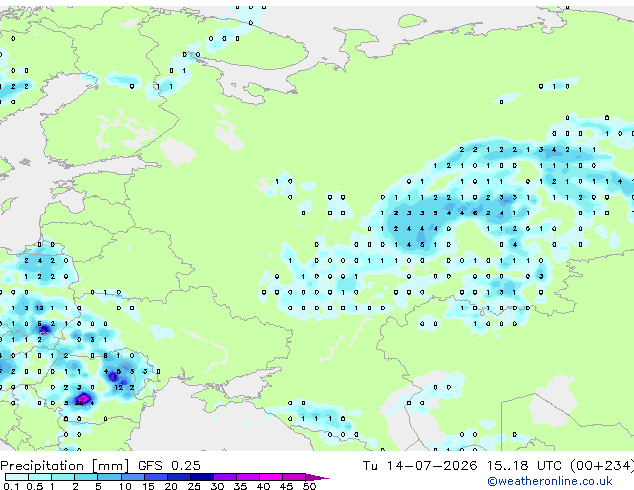Click the 'GFS 0.25' model label
The height and width of the screenshot is (490, 634).
[x=169, y=466]
